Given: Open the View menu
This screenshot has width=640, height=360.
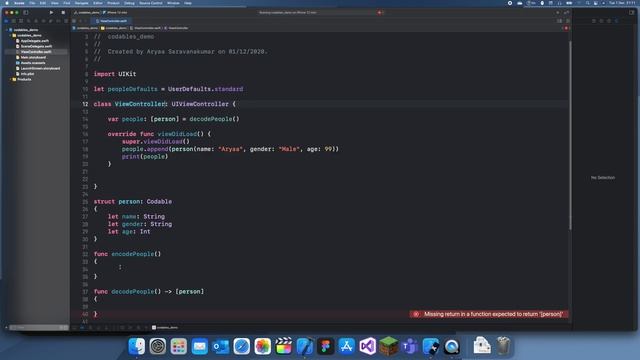Looking at the screenshot, I should pos(55,3).
